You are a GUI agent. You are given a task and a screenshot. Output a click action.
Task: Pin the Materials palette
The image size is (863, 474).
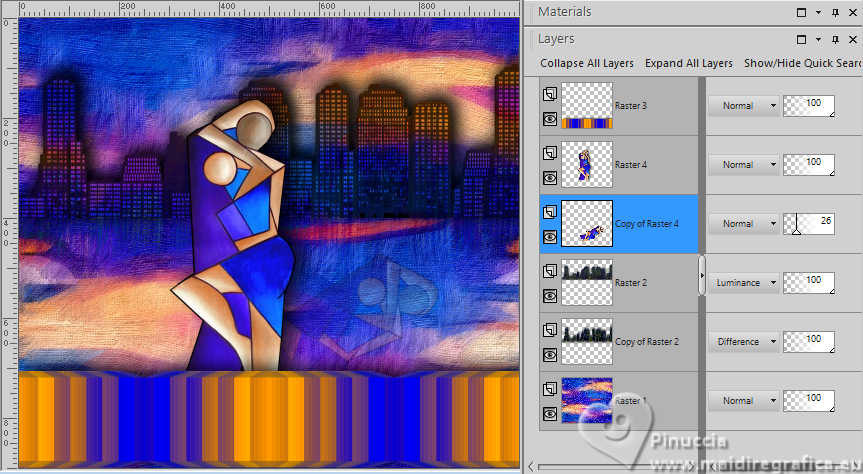click(835, 12)
